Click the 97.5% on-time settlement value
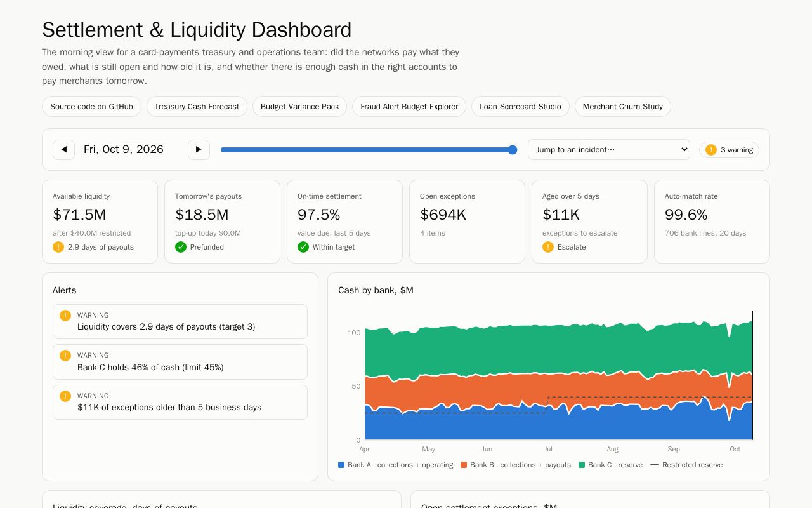The height and width of the screenshot is (508, 812). (319, 215)
